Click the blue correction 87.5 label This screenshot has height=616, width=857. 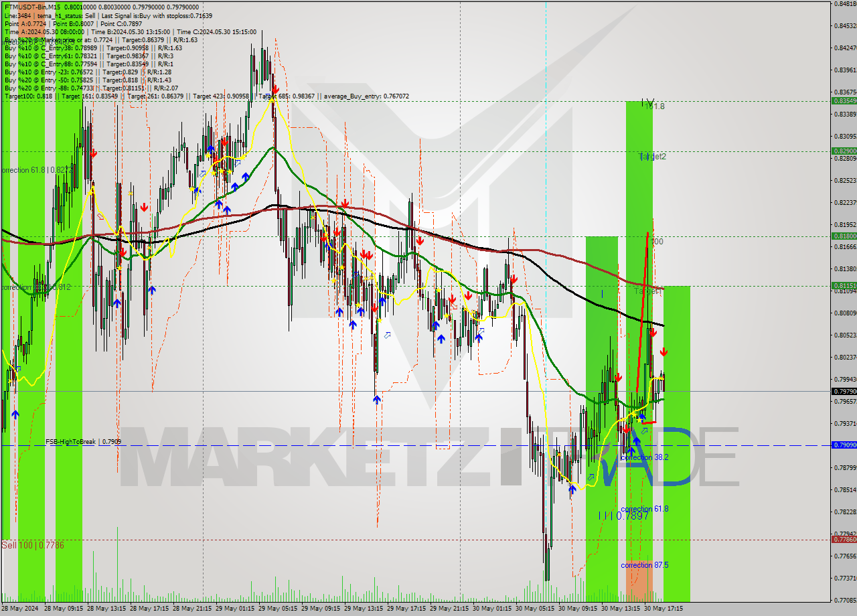pos(645,565)
